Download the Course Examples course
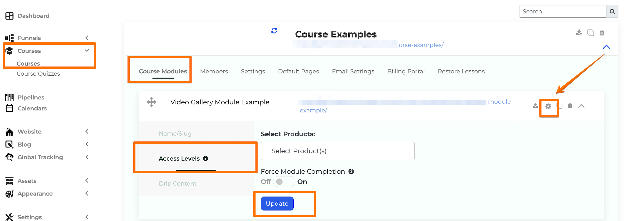 click(579, 32)
